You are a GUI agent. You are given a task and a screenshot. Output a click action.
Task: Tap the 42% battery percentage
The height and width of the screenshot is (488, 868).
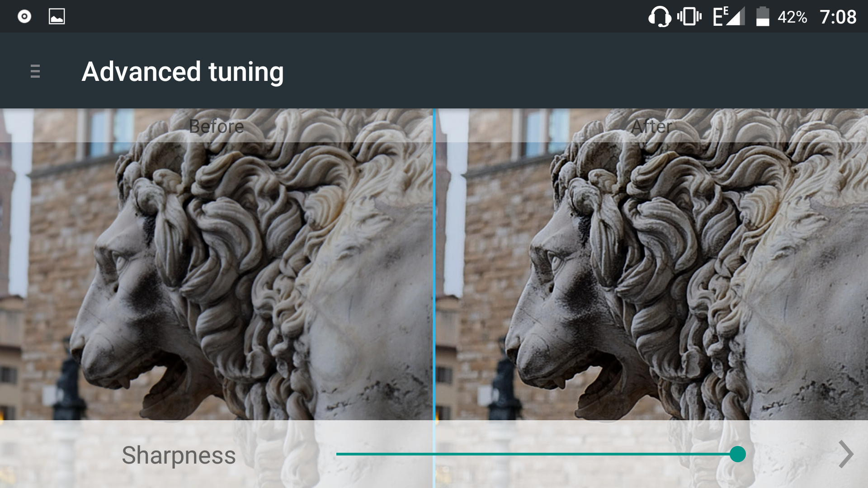(793, 17)
